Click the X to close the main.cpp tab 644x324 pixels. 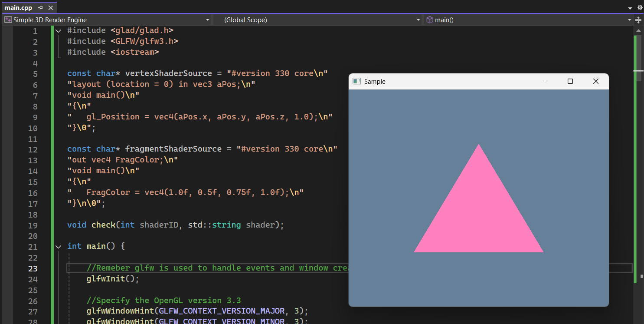(x=51, y=7)
